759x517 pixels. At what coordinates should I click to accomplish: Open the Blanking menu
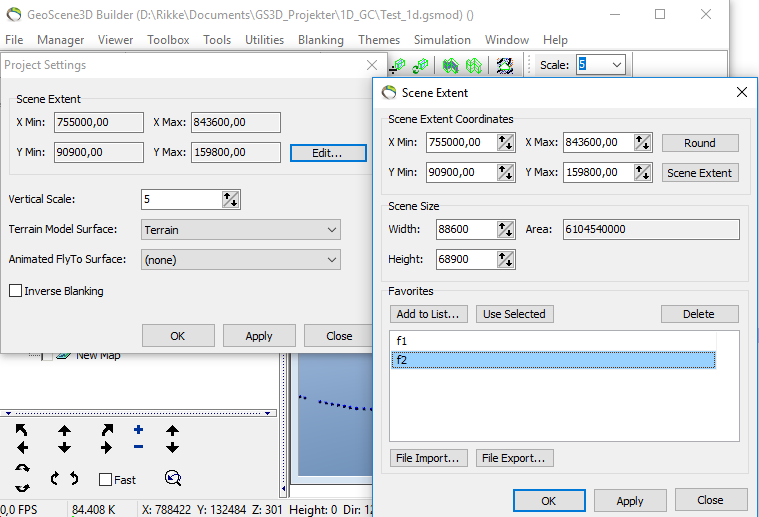[x=320, y=40]
